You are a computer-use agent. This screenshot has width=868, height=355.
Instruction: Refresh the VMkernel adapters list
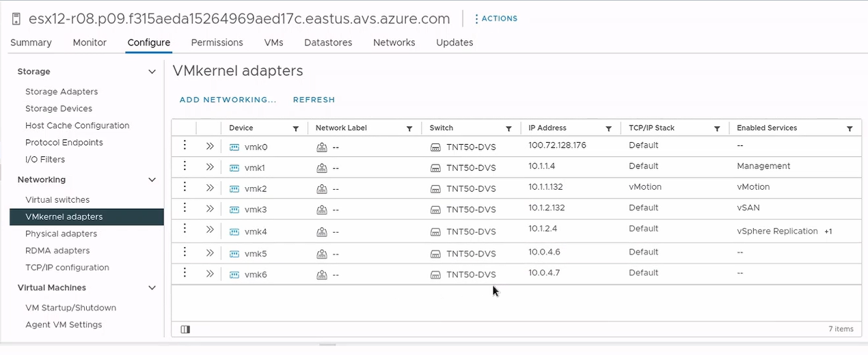pos(314,100)
